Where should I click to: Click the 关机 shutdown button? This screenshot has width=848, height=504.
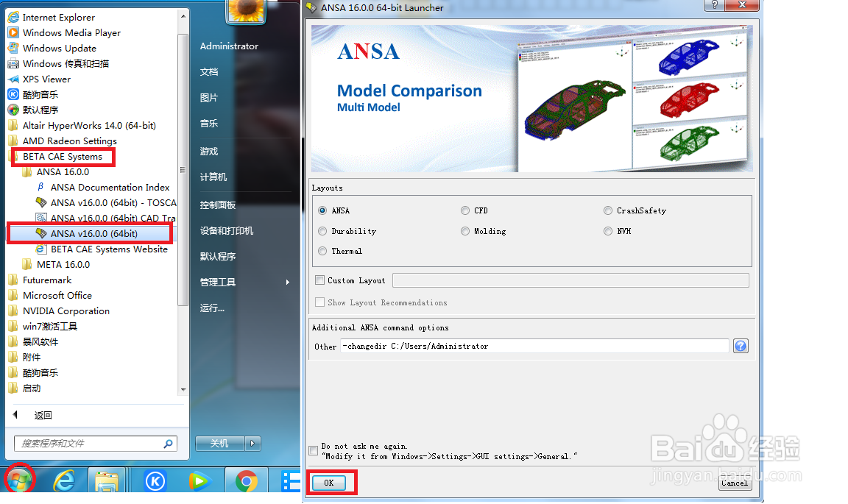point(220,444)
